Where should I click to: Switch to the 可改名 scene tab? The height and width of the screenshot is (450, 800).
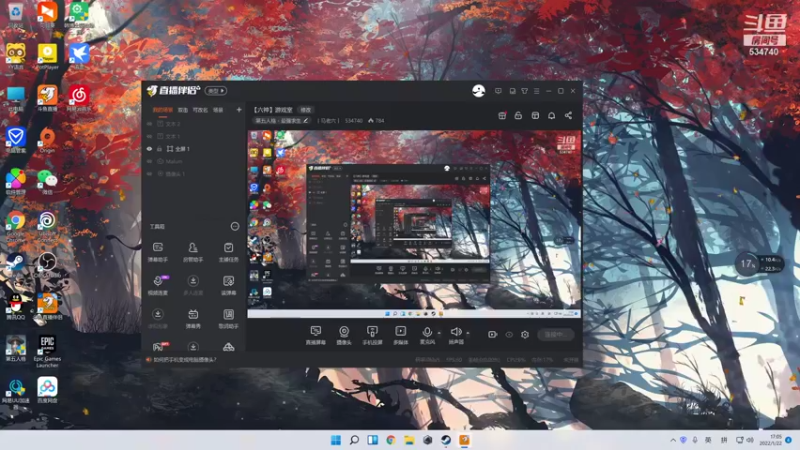(200, 110)
